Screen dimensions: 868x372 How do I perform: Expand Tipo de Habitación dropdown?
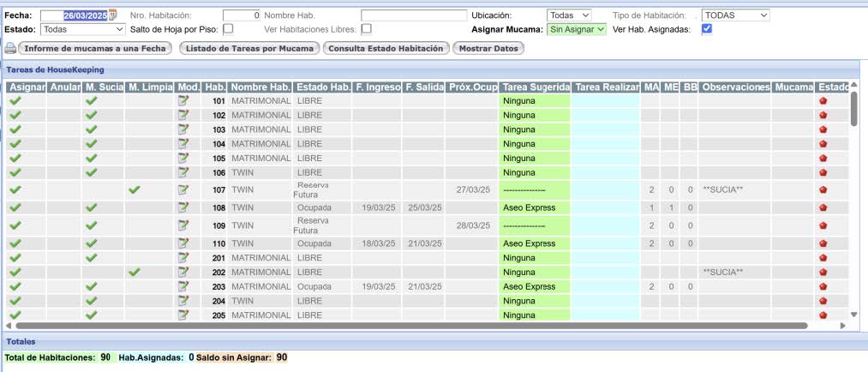point(734,15)
